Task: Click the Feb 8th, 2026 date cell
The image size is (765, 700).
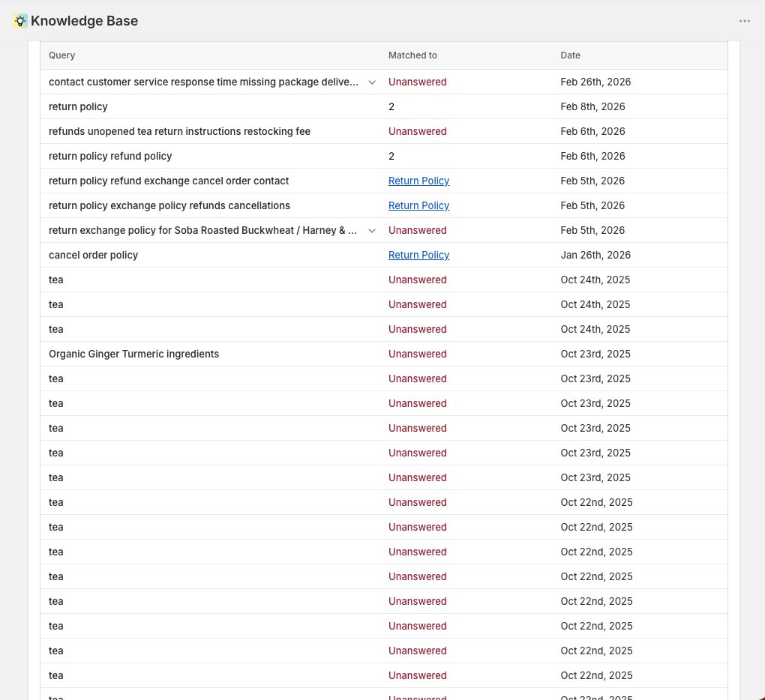Action: coord(592,106)
